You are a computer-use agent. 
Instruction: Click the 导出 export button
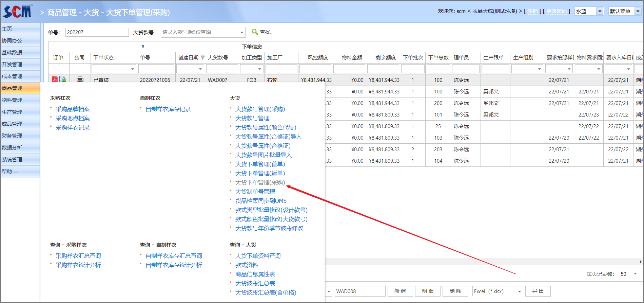click(x=538, y=291)
